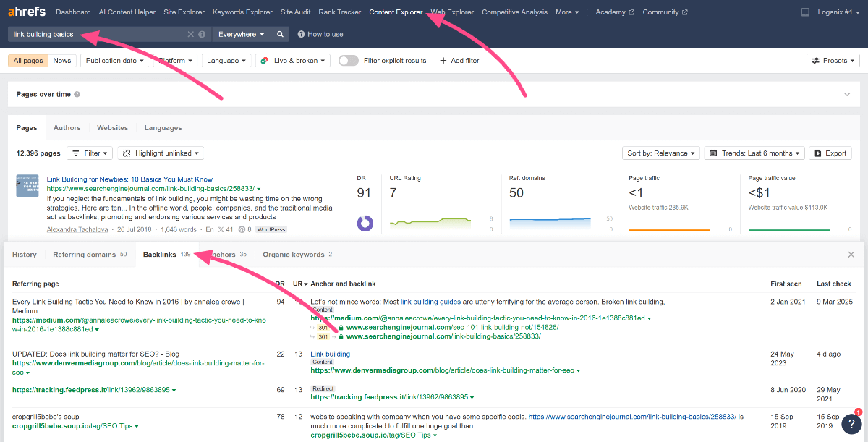The image size is (868, 442).
Task: Open the Language filter dropdown
Action: pyautogui.click(x=227, y=61)
